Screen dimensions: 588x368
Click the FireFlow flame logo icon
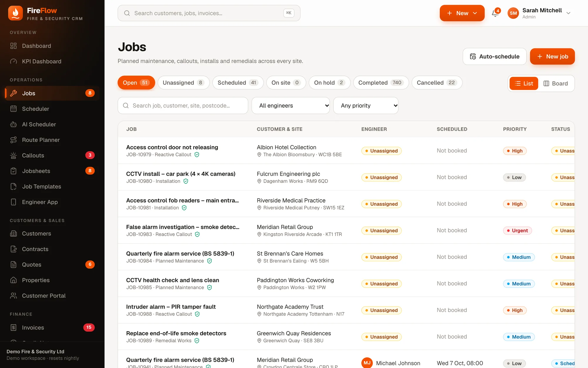(15, 13)
